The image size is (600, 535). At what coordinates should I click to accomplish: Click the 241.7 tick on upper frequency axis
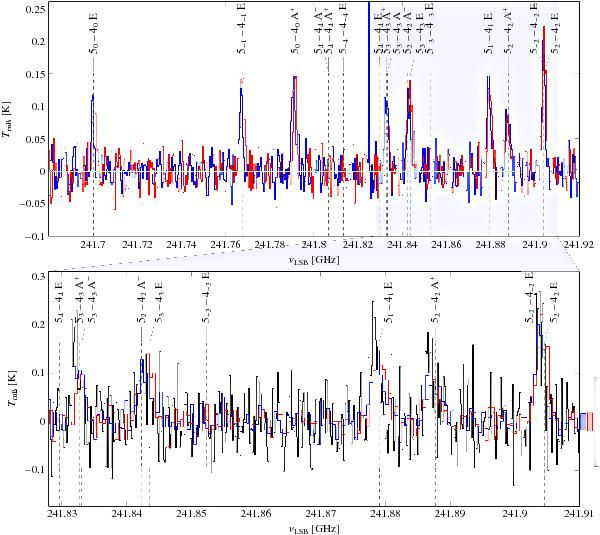[x=93, y=245]
